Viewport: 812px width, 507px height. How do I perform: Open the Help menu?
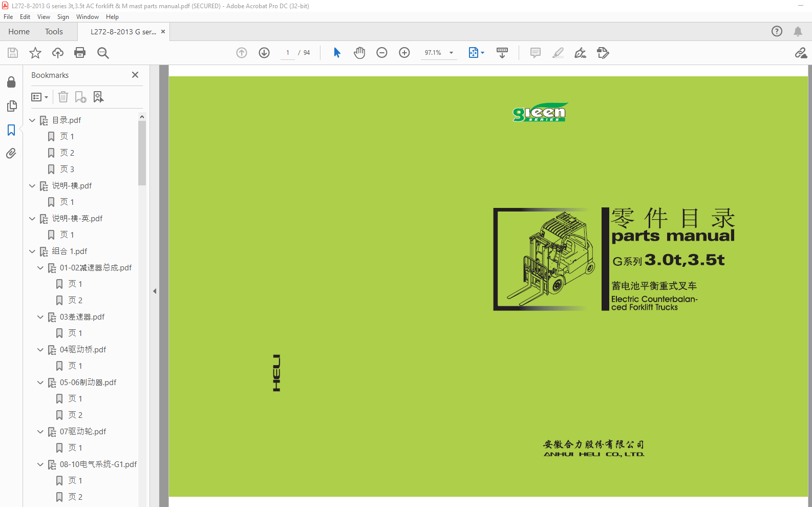tap(112, 17)
